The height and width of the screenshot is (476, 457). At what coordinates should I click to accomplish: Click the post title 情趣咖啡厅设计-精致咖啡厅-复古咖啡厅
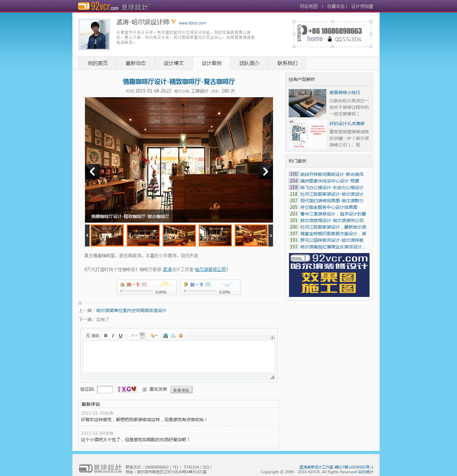(179, 82)
